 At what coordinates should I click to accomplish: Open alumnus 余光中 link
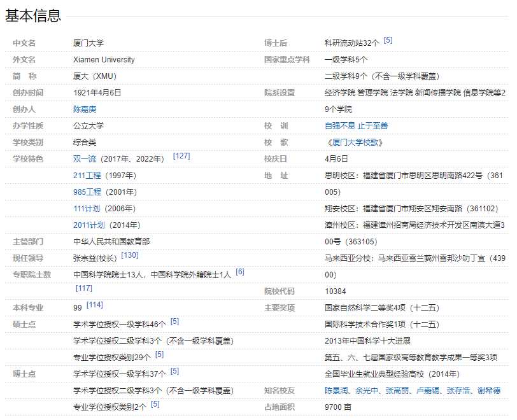[x=367, y=391]
